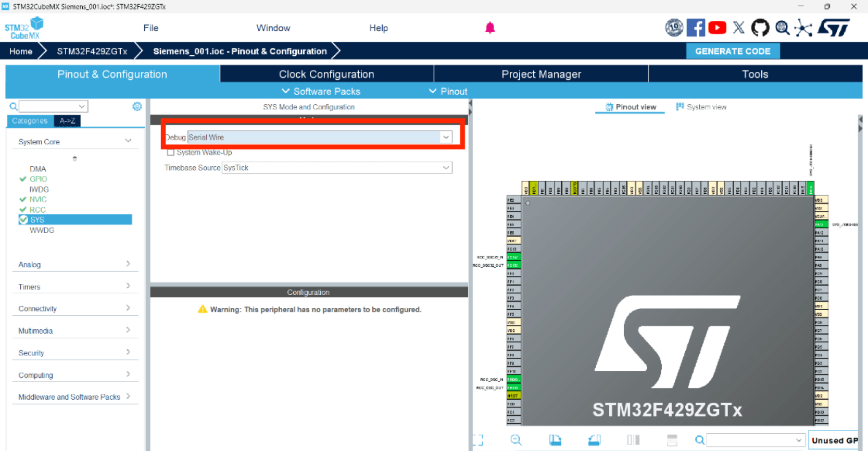The image size is (868, 451).
Task: Click the fit-to-screen icon below pinout
Action: click(478, 440)
